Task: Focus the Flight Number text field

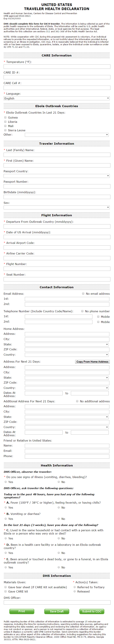Action: click(57, 269)
